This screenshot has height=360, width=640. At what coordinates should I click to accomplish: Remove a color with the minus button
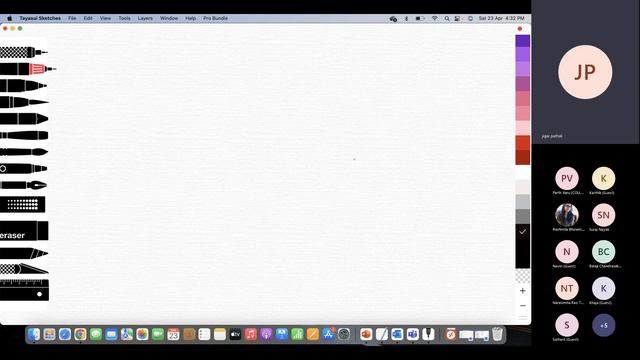[x=522, y=306]
